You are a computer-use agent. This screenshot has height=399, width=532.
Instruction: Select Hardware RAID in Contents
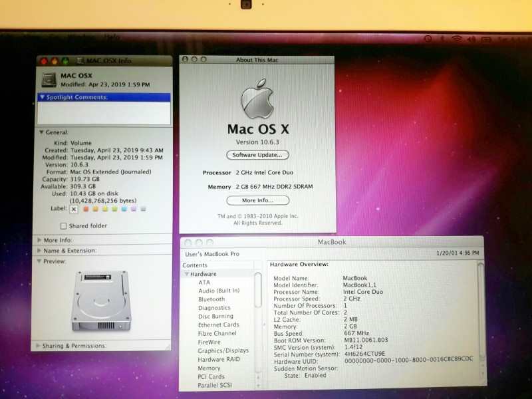point(219,359)
